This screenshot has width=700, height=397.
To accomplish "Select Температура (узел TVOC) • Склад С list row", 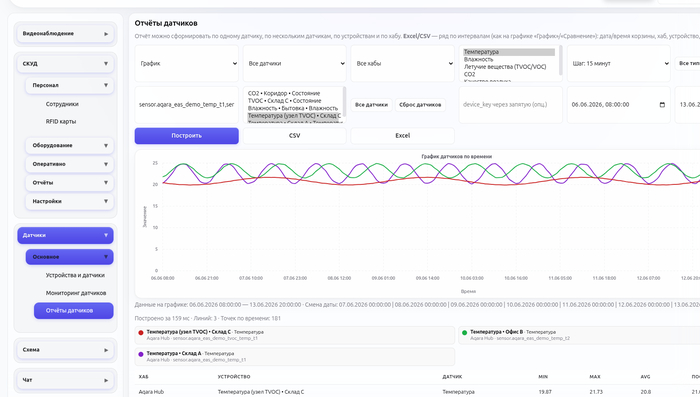I will pos(295,116).
